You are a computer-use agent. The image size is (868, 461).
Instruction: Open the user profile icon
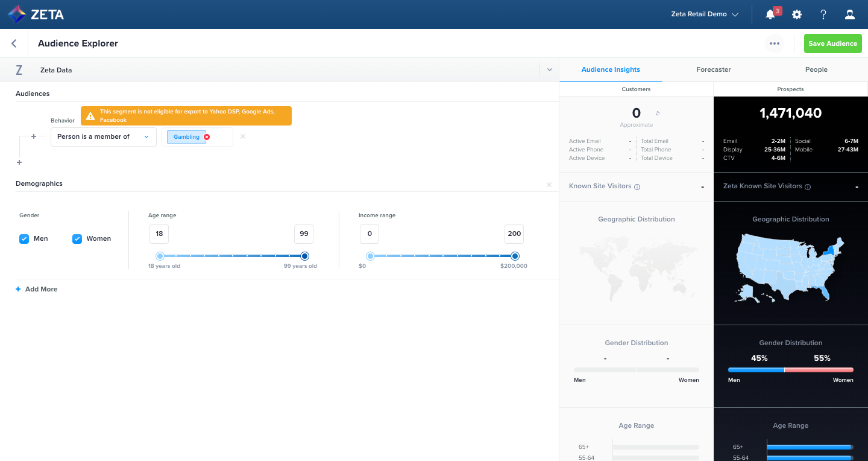[849, 14]
